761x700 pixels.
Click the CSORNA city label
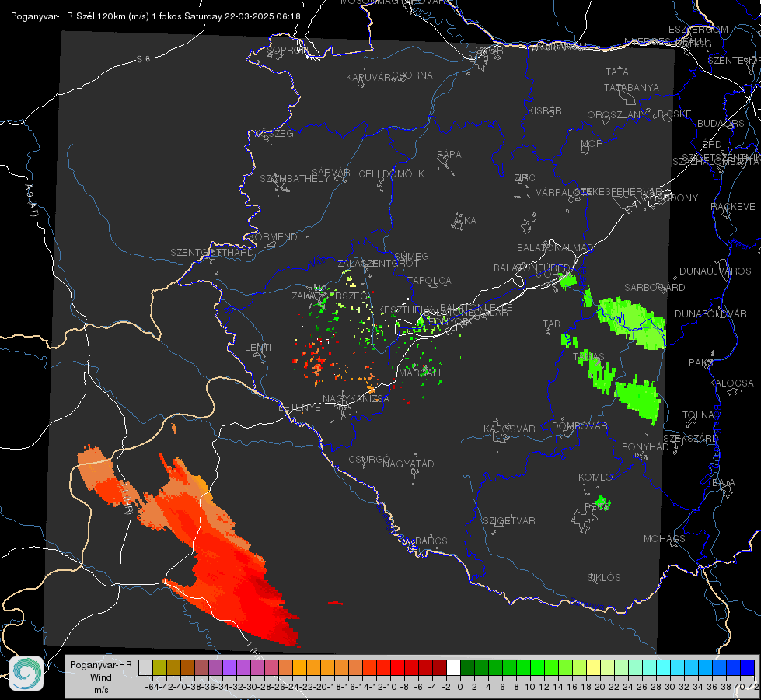pos(412,75)
